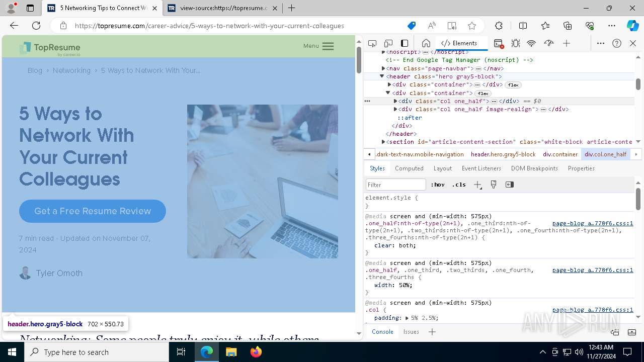Click shopping price tag icon in address bar

tap(412, 26)
